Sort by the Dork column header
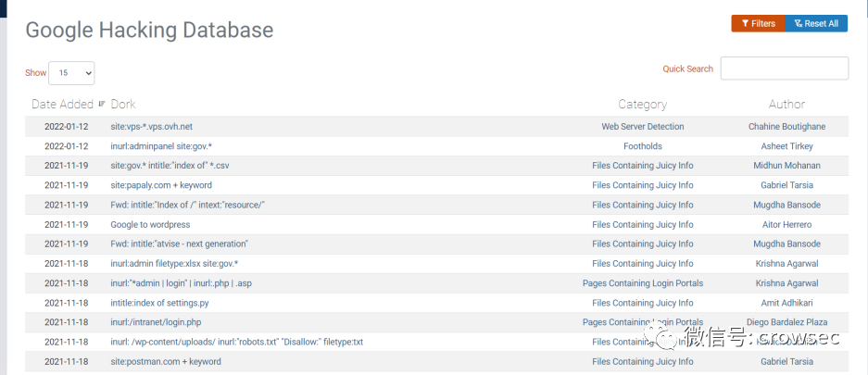This screenshot has height=375, width=868. (x=123, y=104)
